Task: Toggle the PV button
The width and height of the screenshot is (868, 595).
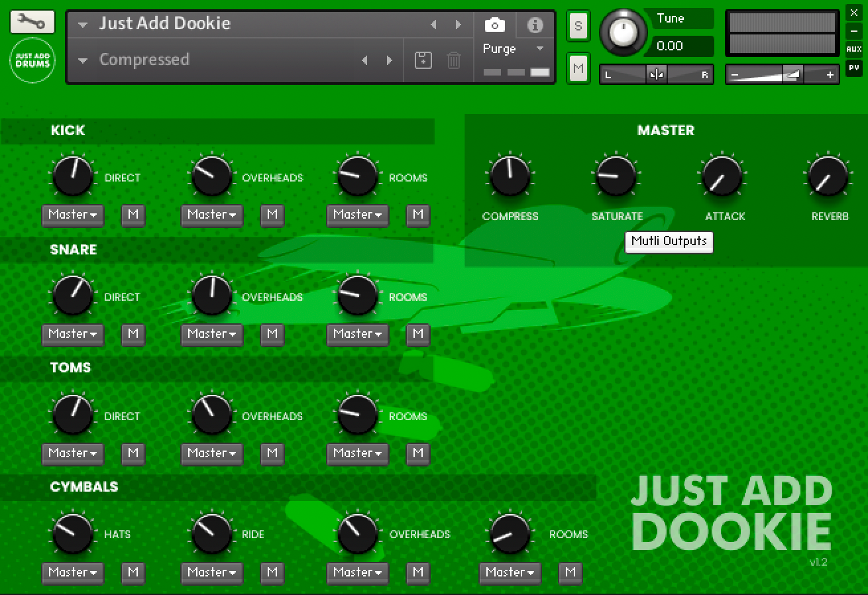Action: 853,68
